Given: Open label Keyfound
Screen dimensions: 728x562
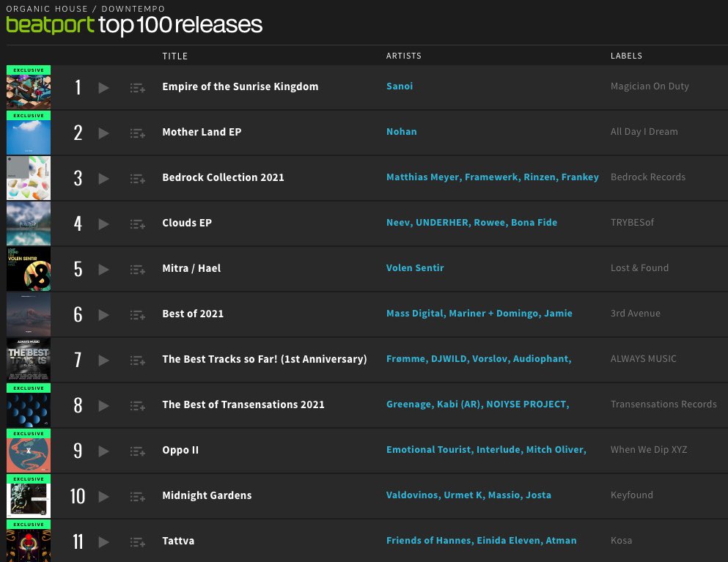Looking at the screenshot, I should (631, 495).
